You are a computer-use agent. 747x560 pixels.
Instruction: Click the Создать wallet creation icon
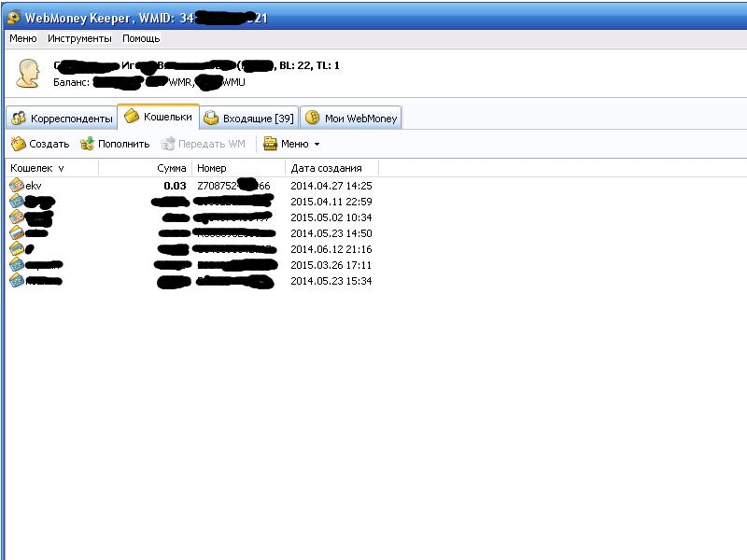click(x=18, y=144)
